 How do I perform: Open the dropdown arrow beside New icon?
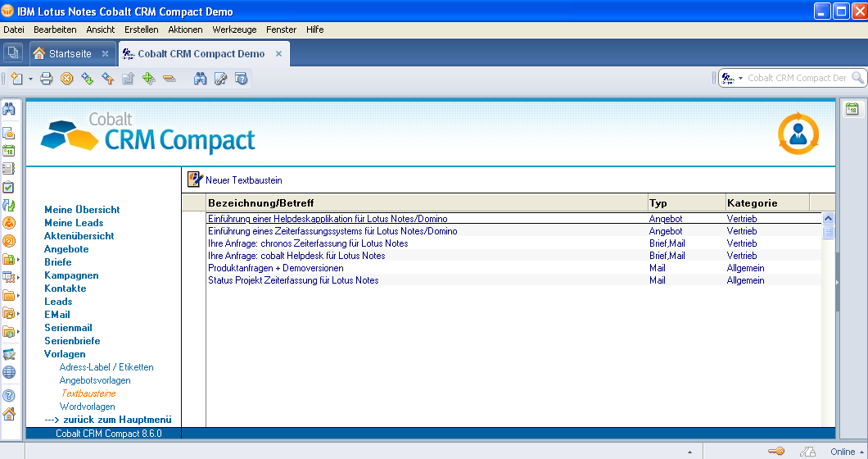coord(30,80)
